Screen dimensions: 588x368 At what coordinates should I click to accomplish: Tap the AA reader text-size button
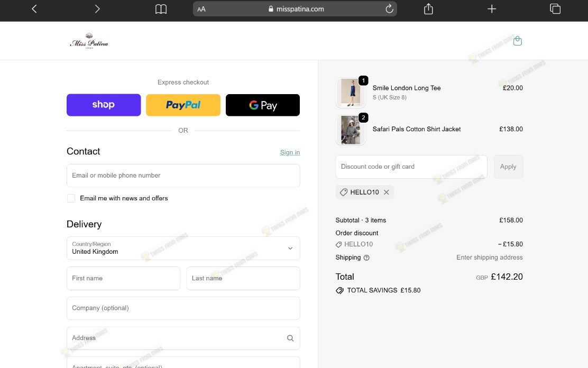coord(201,9)
